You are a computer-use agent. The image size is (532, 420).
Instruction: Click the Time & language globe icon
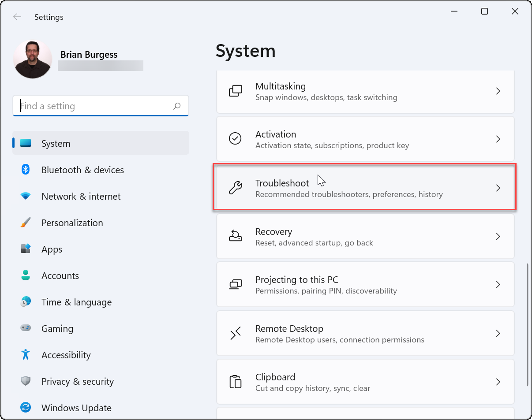pyautogui.click(x=26, y=302)
